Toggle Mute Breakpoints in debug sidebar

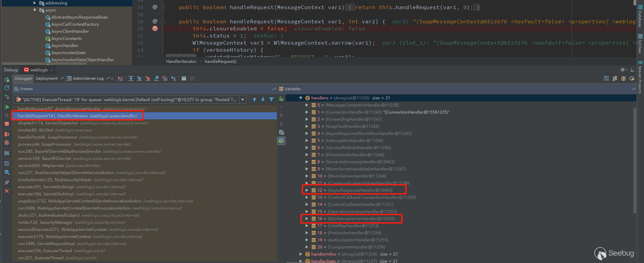click(x=7, y=143)
